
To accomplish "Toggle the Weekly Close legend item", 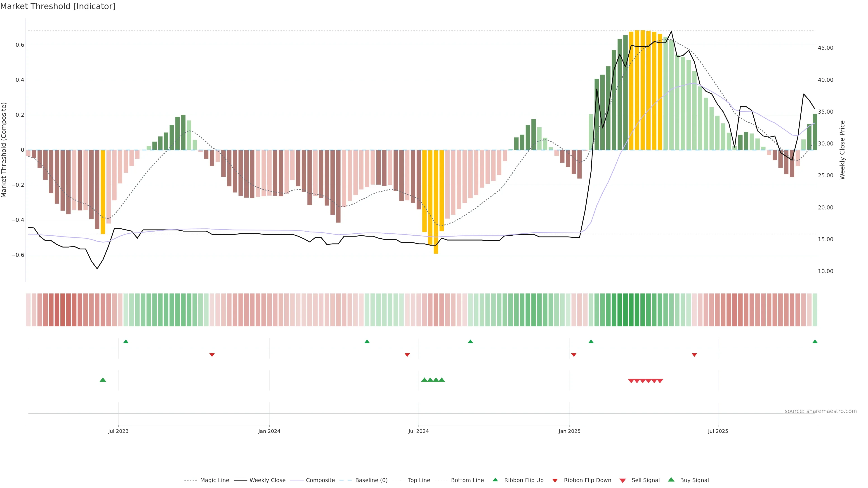I will (x=267, y=480).
